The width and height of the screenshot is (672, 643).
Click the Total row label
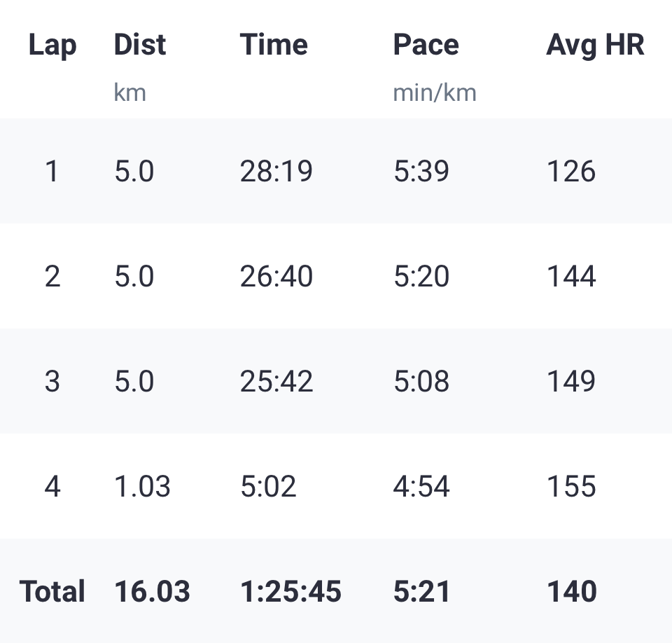pyautogui.click(x=52, y=592)
